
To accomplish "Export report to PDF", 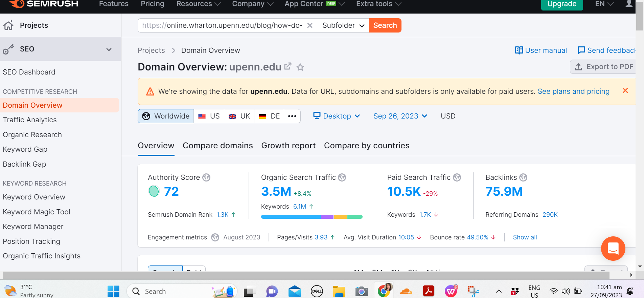I will pos(603,67).
